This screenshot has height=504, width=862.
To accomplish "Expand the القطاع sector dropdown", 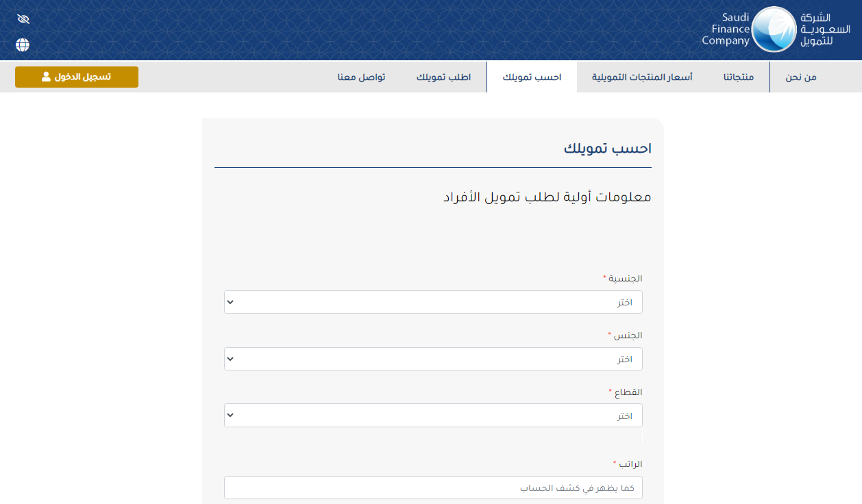I will click(433, 415).
